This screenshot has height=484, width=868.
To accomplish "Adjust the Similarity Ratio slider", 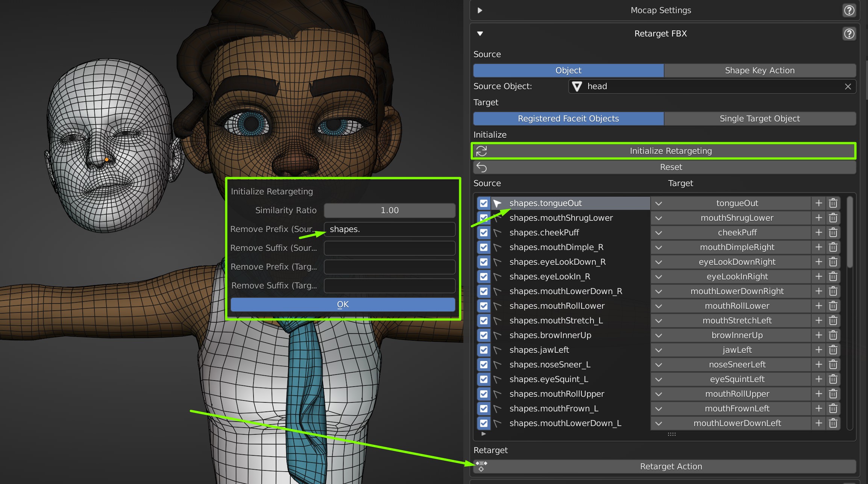I will coord(389,211).
